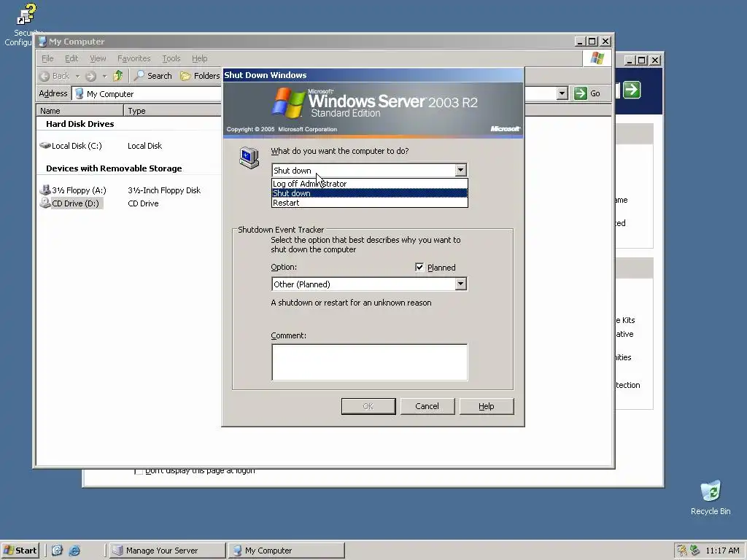Click the computer icon in shutdown dialog
The image size is (747, 560).
[249, 157]
